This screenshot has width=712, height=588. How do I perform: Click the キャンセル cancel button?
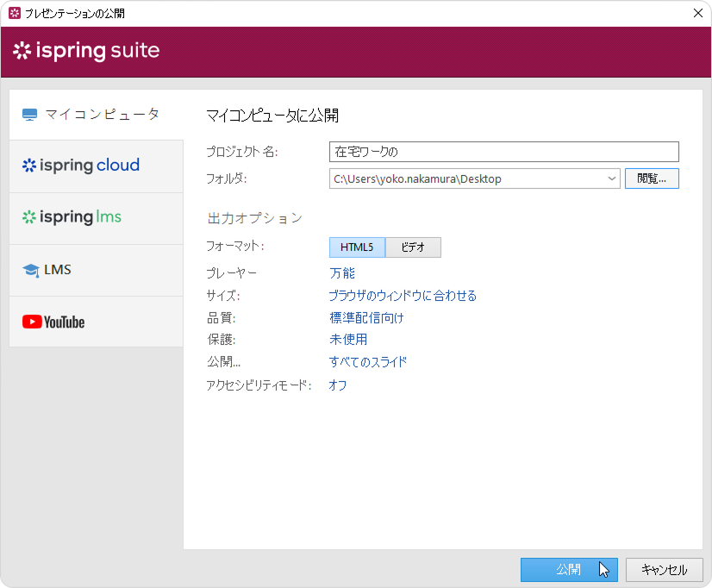664,570
